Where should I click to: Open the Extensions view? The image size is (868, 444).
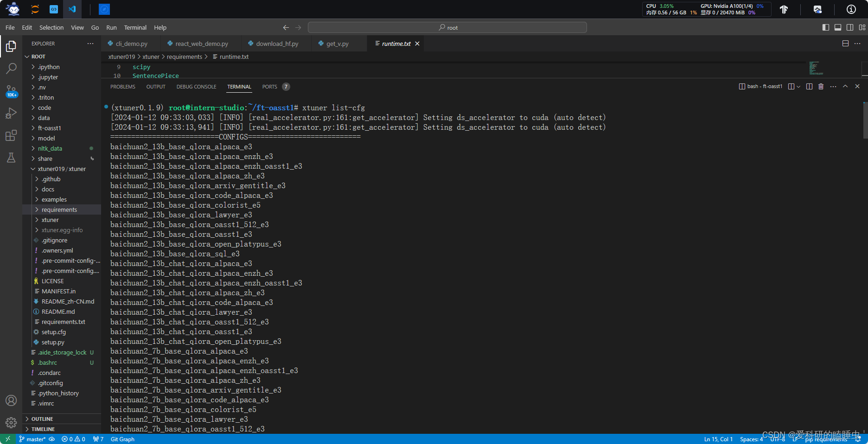click(11, 135)
